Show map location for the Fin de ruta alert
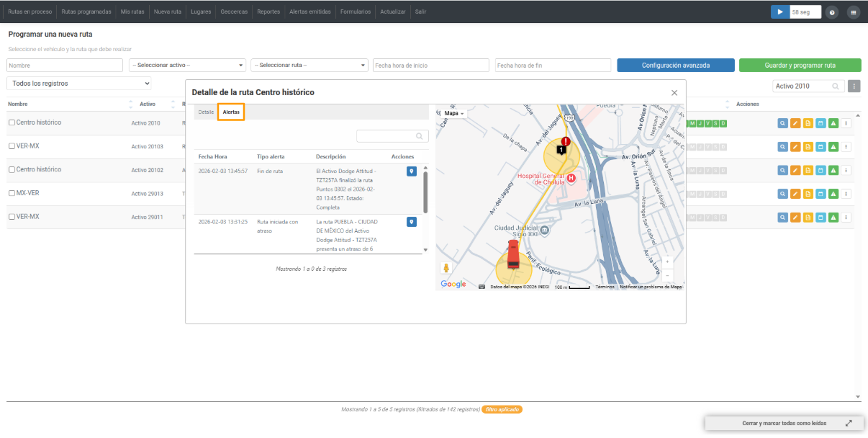This screenshot has height=438, width=868. pyautogui.click(x=412, y=171)
